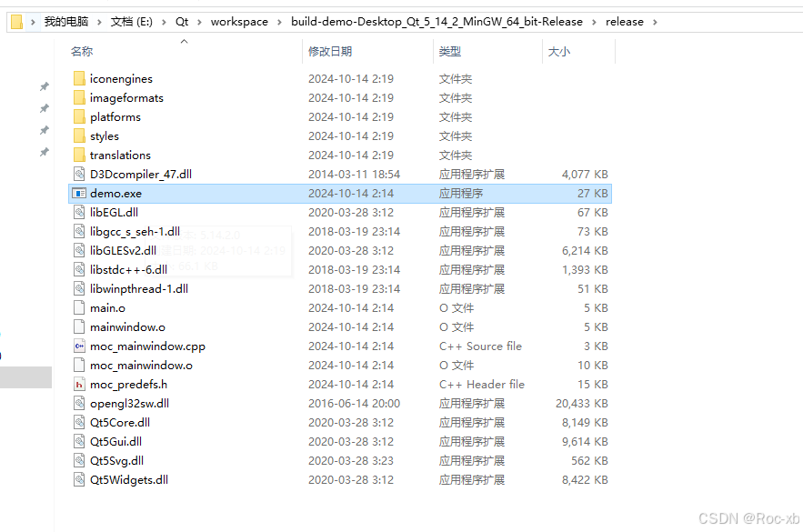Go to Qt folder in the address bar
The image size is (803, 532).
click(x=182, y=22)
